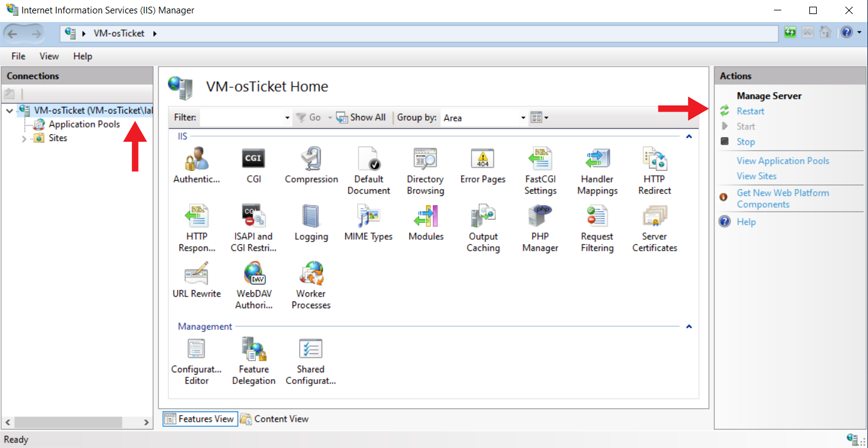Click Get New Web Platform Components

783,198
